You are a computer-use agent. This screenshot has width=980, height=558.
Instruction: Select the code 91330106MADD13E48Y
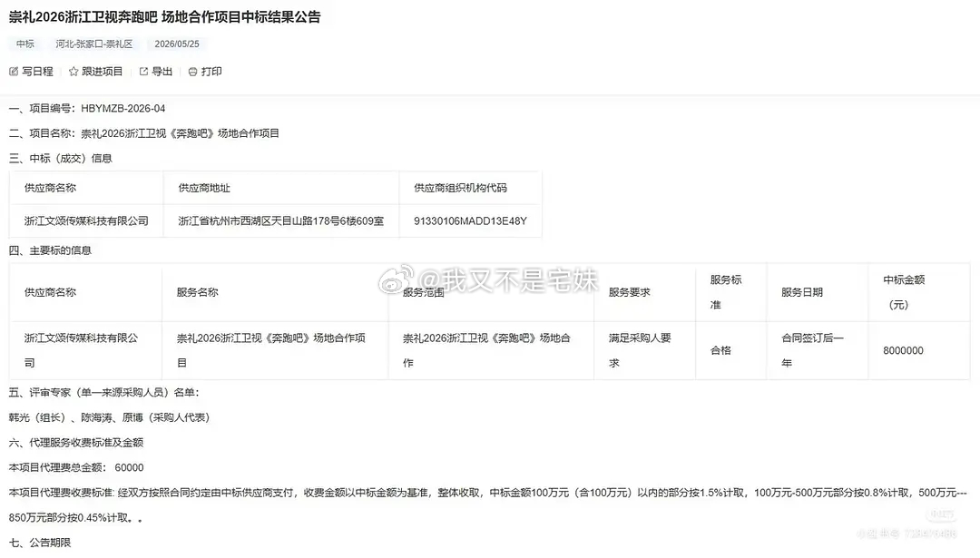tap(471, 220)
